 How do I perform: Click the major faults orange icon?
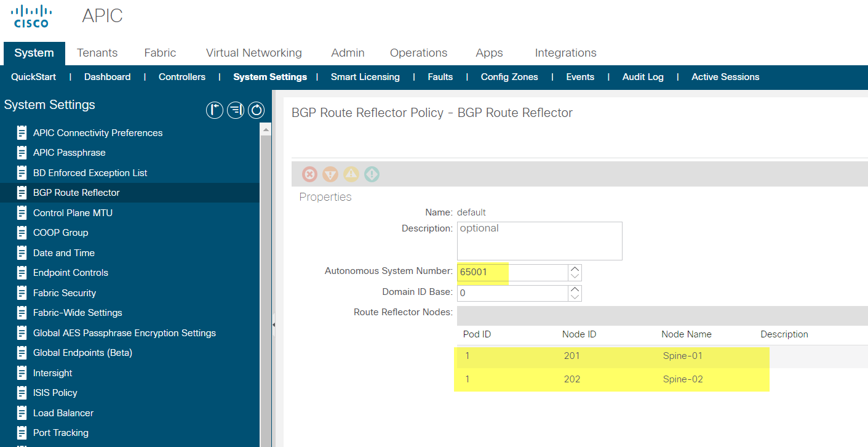pyautogui.click(x=330, y=174)
